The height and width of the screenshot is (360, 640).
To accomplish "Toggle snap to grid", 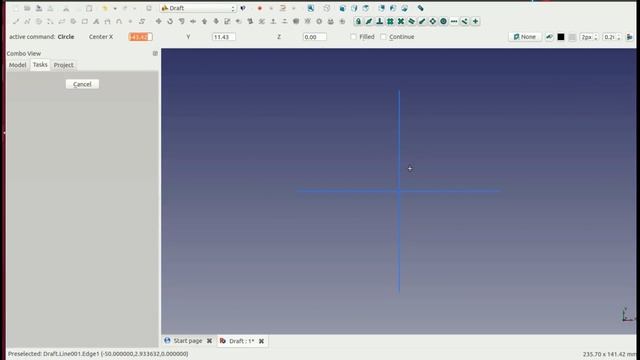I will pos(390,21).
